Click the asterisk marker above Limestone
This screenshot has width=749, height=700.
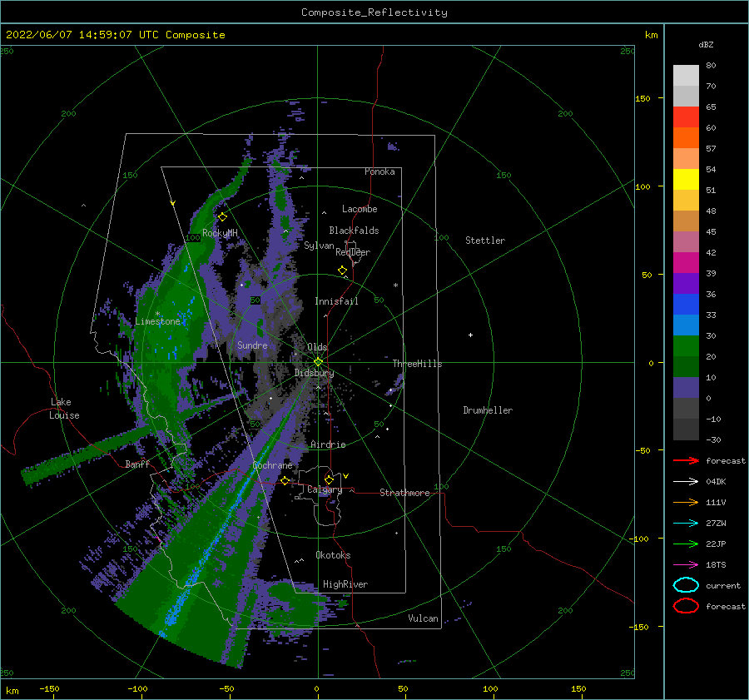[x=157, y=314]
